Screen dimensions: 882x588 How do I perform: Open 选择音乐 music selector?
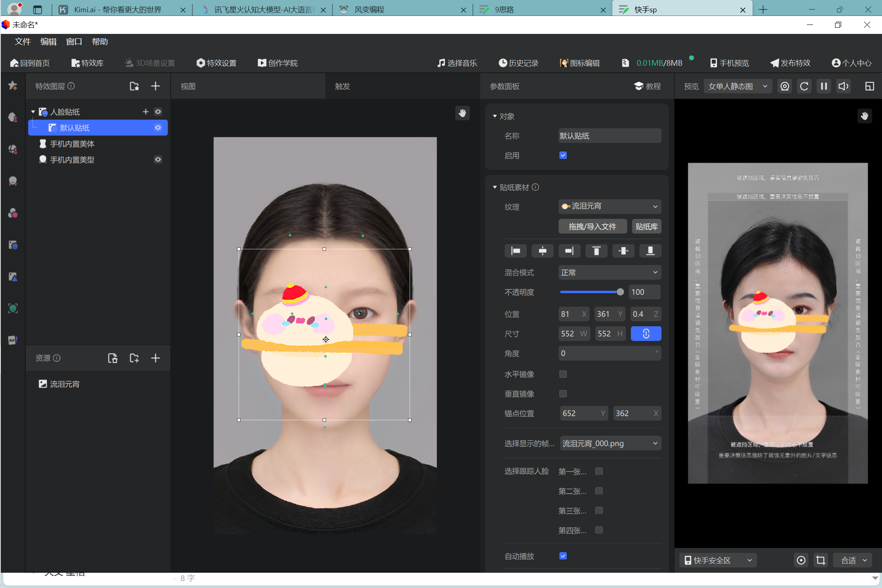click(x=457, y=63)
